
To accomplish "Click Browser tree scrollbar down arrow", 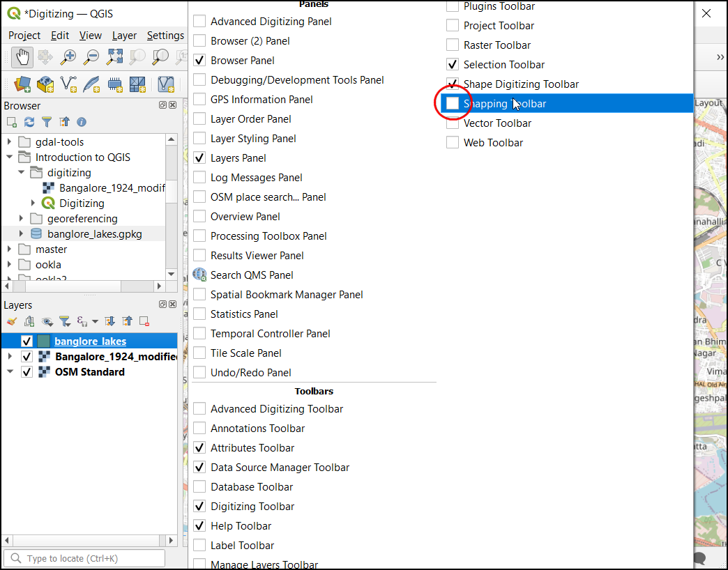I will click(x=172, y=274).
